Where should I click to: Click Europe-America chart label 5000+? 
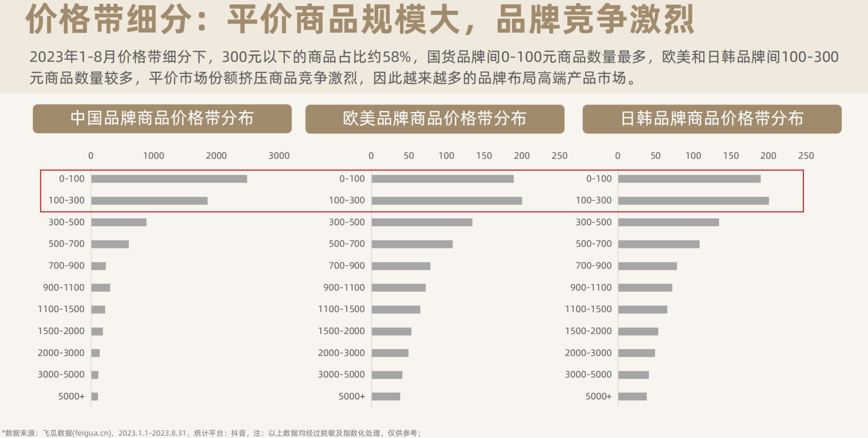point(352,397)
